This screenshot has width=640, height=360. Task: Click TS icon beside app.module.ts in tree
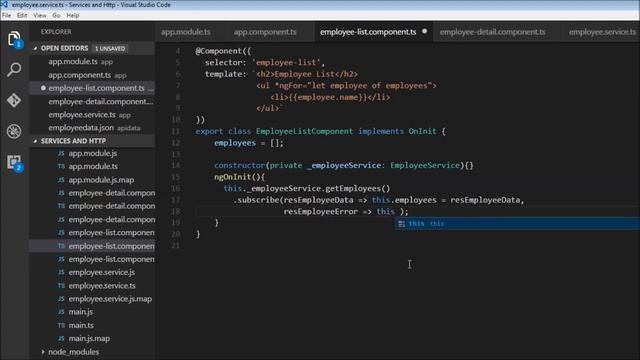pyautogui.click(x=61, y=166)
